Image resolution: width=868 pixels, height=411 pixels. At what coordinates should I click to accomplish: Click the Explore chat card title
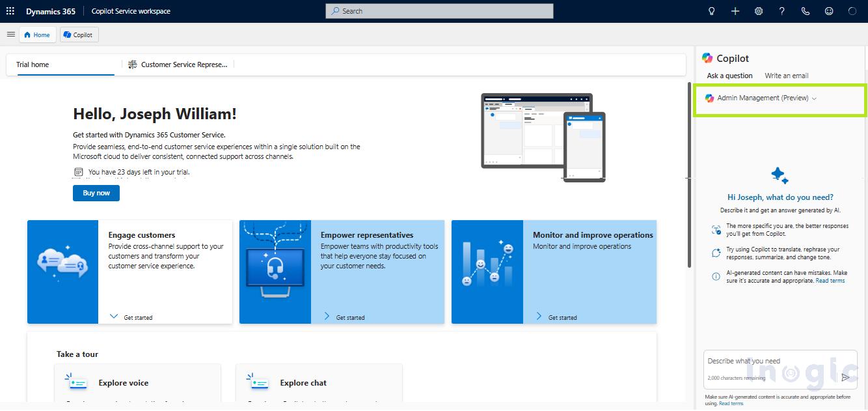click(303, 383)
